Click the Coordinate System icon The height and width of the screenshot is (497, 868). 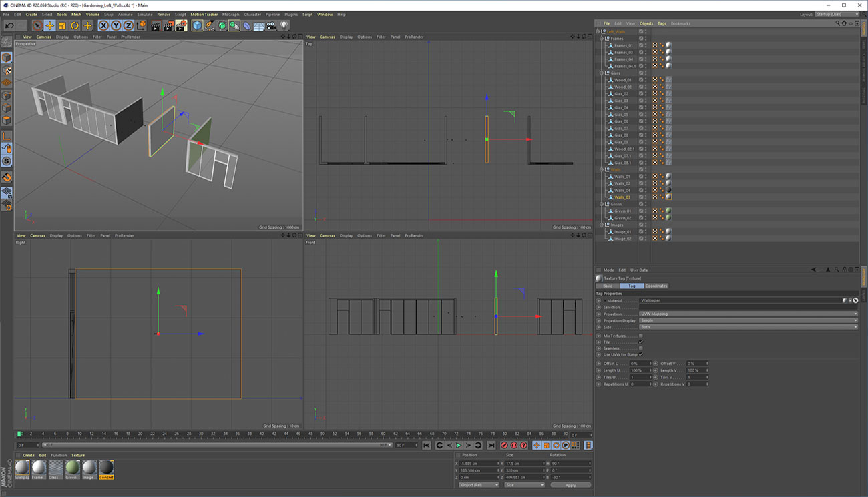click(142, 25)
